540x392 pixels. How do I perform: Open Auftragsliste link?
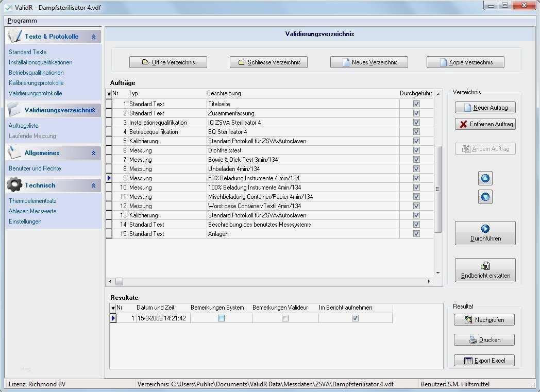tap(23, 126)
